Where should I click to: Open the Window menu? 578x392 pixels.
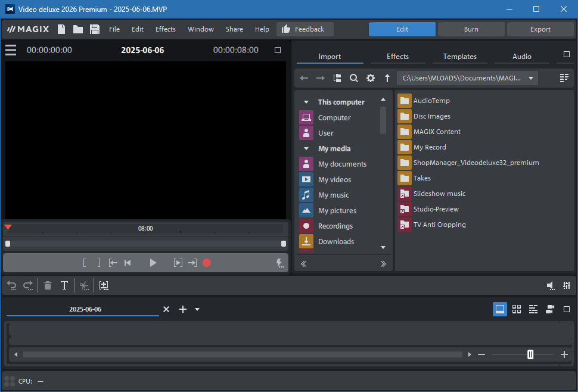point(201,29)
